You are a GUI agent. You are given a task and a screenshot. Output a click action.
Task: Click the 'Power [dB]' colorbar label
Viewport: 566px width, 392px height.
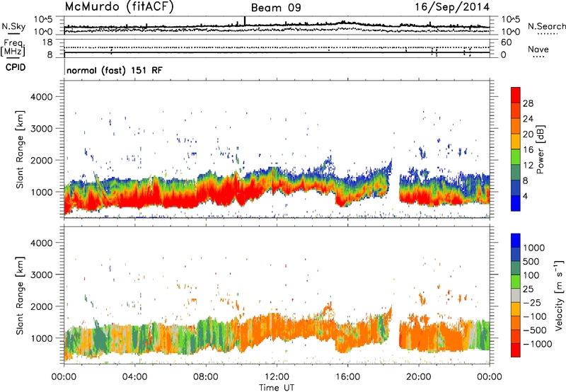click(540, 149)
